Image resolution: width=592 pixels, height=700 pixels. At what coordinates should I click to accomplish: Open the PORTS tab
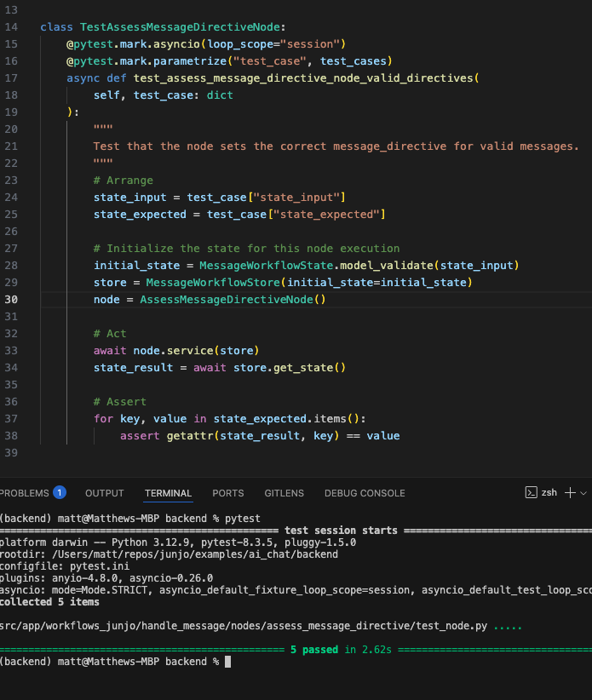coord(228,493)
